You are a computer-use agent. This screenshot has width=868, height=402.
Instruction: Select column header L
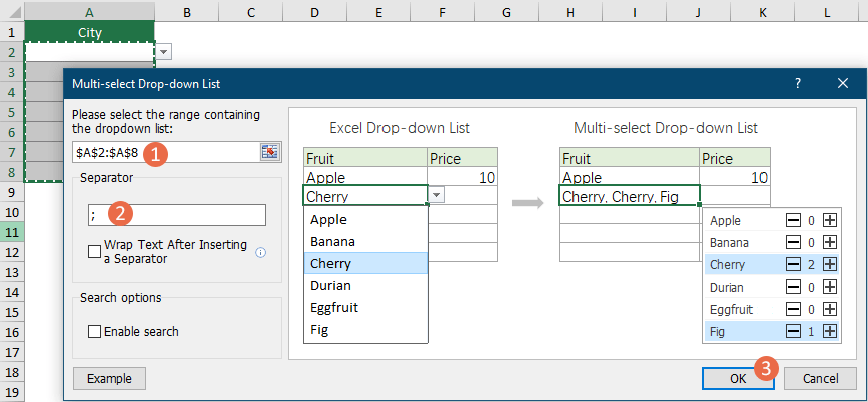click(826, 11)
